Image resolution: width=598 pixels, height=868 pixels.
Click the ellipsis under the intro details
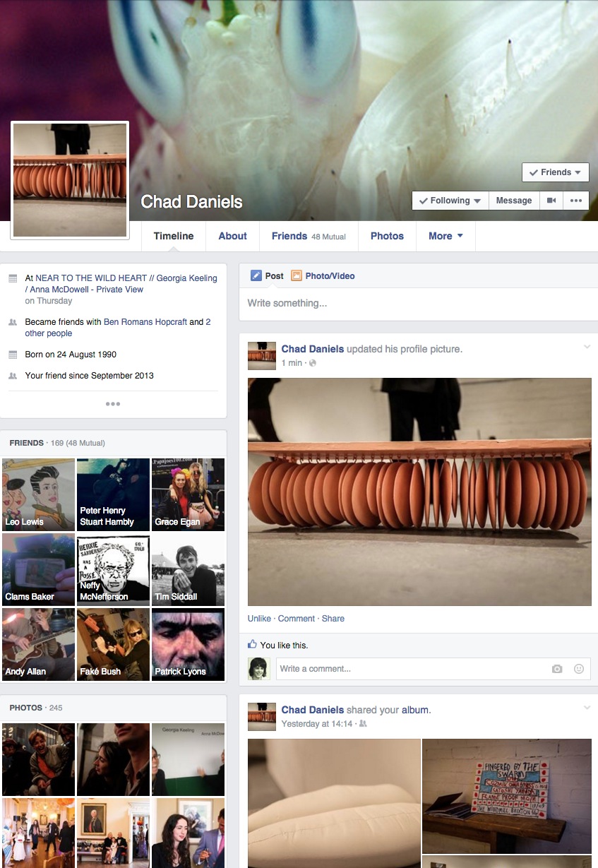point(113,404)
